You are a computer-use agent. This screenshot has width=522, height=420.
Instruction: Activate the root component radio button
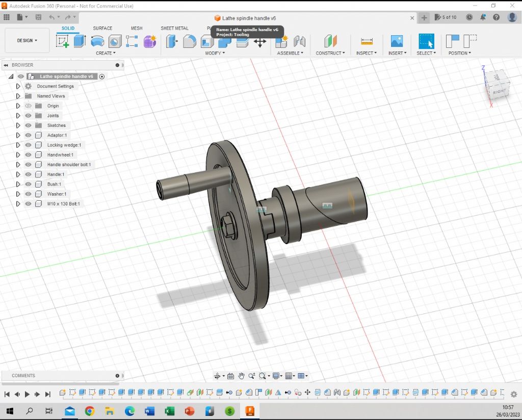coord(102,76)
